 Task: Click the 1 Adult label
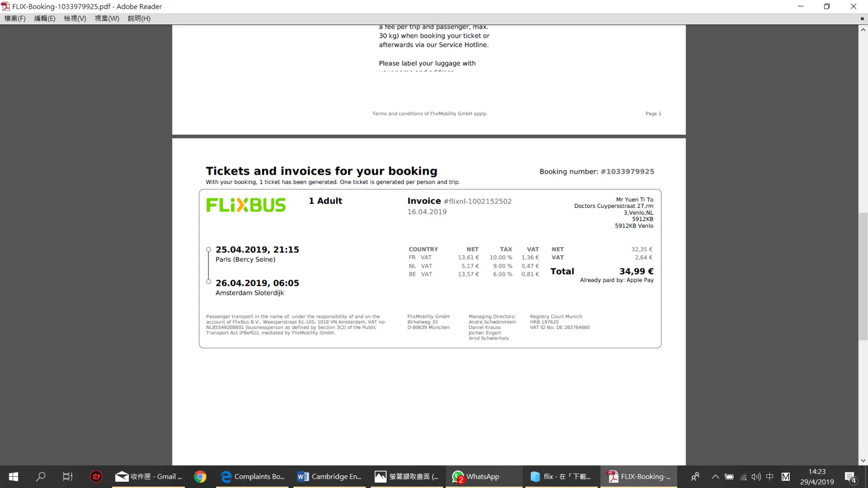(325, 201)
